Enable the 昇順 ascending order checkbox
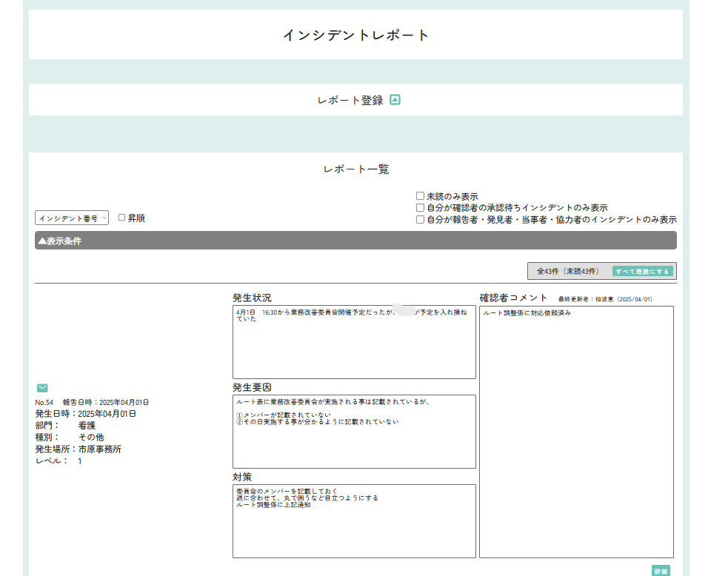The height and width of the screenshot is (576, 728). (x=122, y=218)
